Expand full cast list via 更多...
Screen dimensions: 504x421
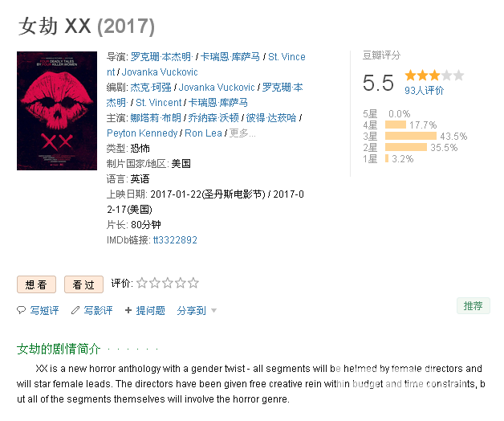coord(242,133)
